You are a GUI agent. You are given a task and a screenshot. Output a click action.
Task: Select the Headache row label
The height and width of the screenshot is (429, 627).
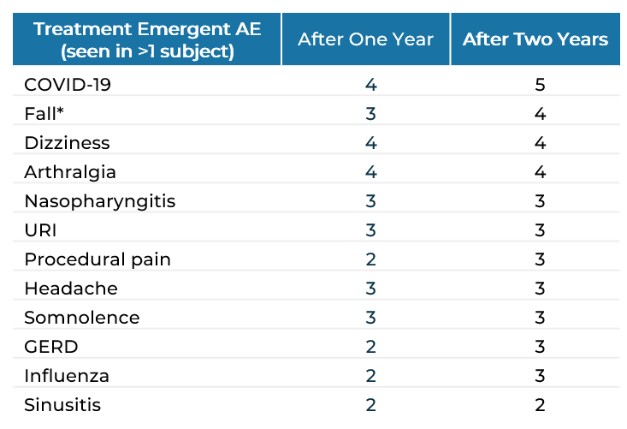pos(71,288)
